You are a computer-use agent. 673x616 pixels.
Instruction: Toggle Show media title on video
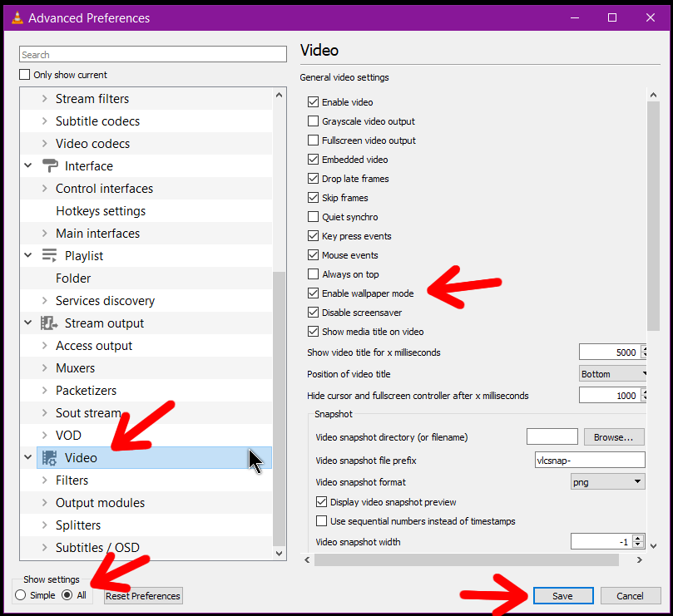tap(313, 331)
